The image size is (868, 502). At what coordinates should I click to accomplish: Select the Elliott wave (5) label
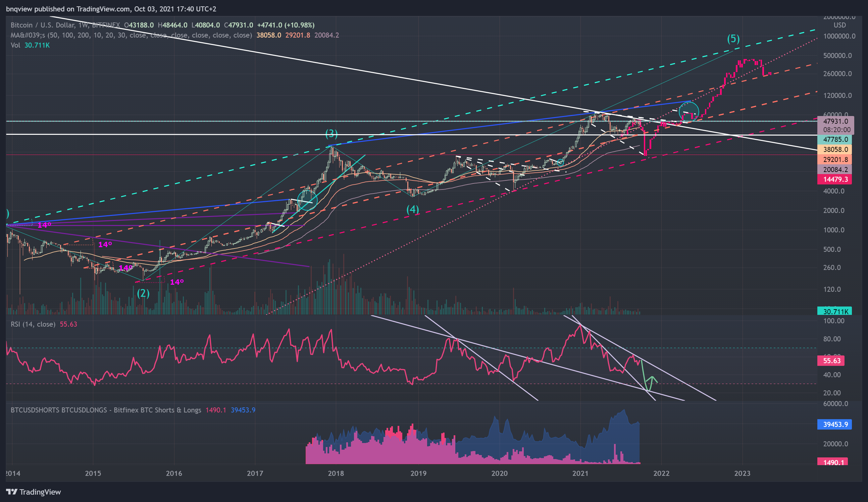[733, 39]
